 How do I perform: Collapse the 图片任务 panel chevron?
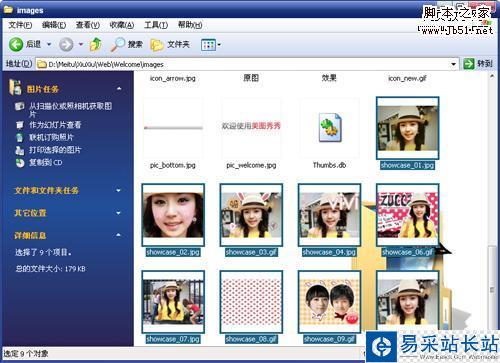pyautogui.click(x=119, y=89)
